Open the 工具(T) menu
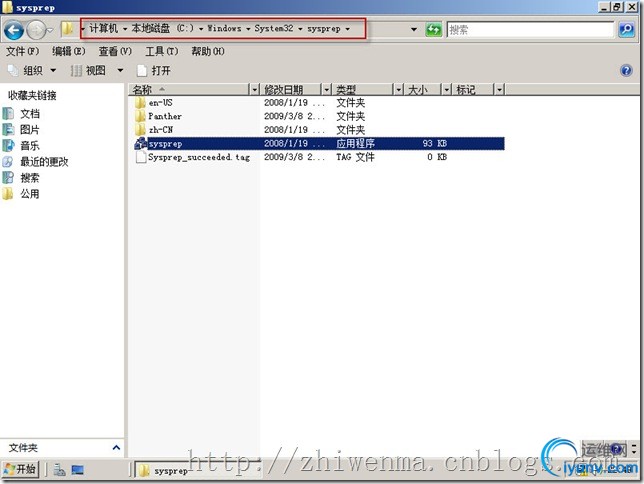The image size is (644, 484). (x=162, y=51)
